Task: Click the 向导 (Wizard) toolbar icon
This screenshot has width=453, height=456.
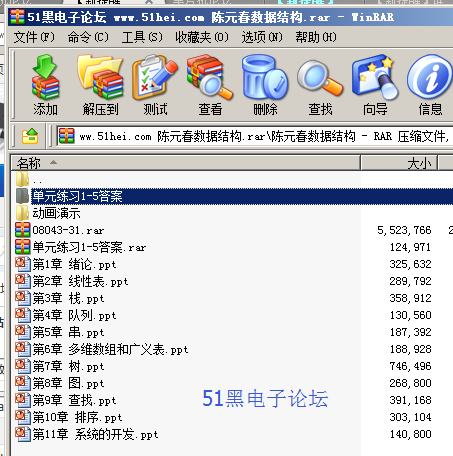Action: click(375, 77)
